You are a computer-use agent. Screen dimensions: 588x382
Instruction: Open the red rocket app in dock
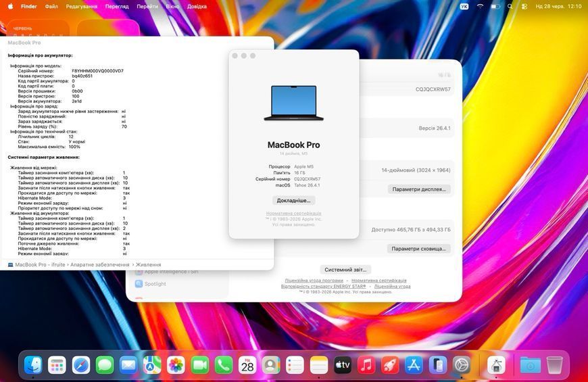pos(390,364)
